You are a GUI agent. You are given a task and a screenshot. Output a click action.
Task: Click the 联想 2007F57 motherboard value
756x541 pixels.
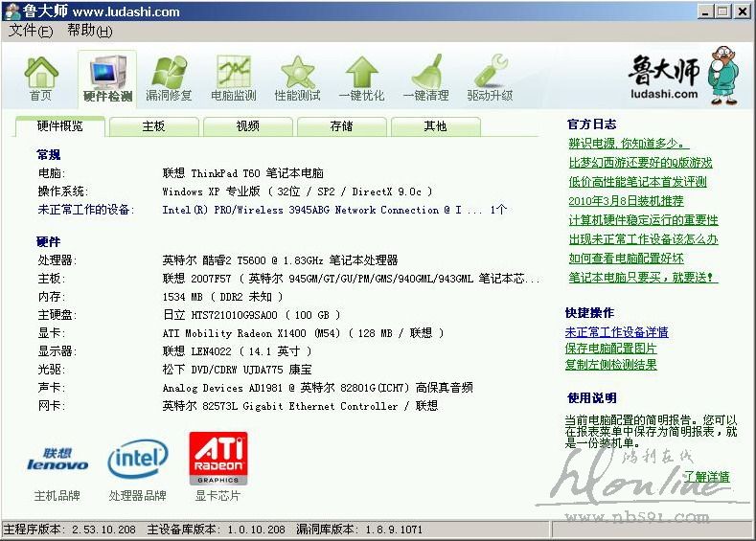click(x=351, y=279)
